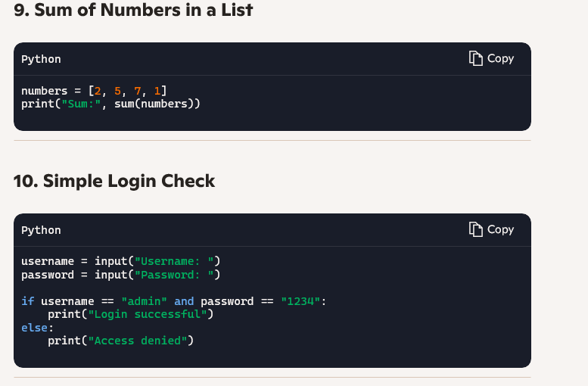Select the Python label in the Login code block
Screen dimensions: 588x386
[x=41, y=230]
